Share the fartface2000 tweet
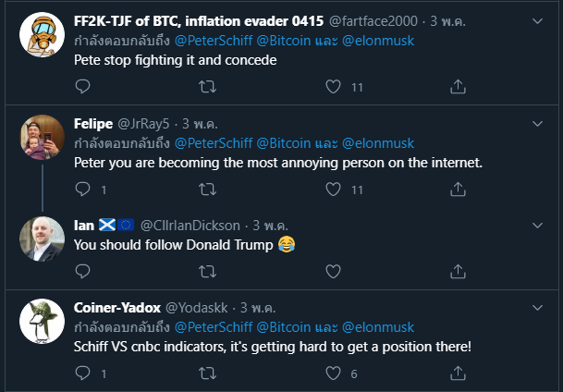This screenshot has width=563, height=392. point(458,87)
